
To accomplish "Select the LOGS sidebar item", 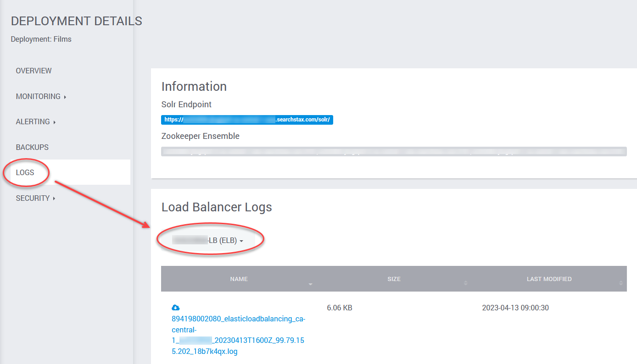I will tap(26, 172).
